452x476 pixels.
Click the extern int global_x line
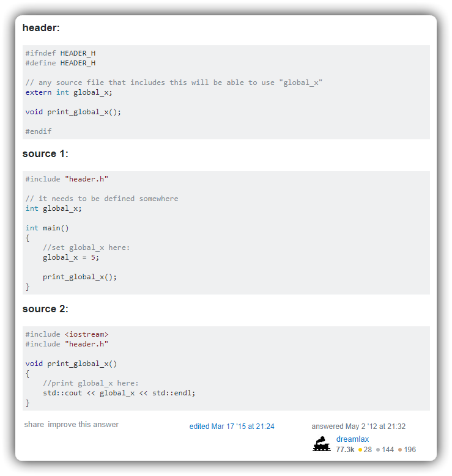tap(69, 92)
